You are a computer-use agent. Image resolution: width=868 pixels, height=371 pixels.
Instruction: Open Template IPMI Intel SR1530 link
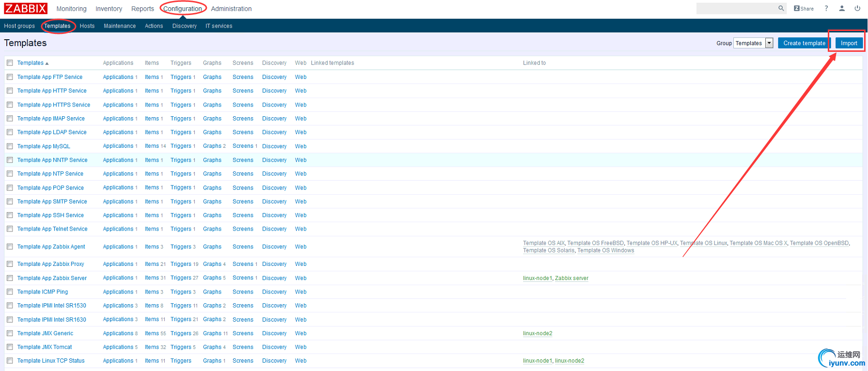pyautogui.click(x=52, y=306)
